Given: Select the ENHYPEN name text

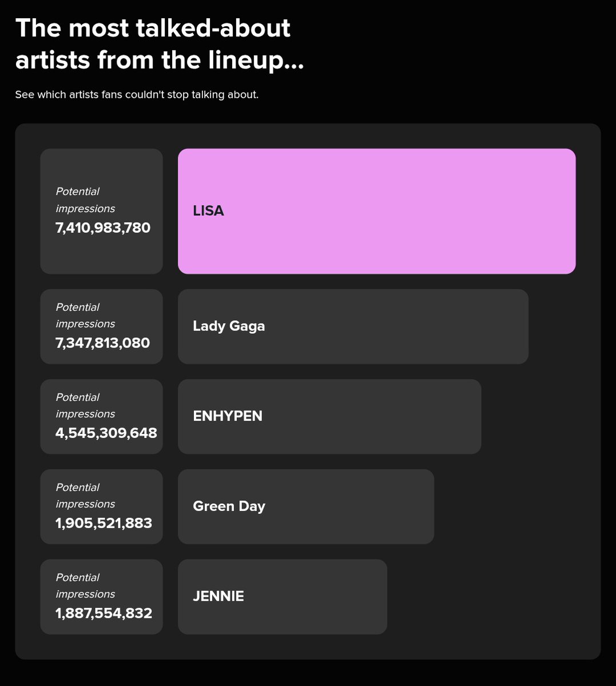Looking at the screenshot, I should 228,416.
